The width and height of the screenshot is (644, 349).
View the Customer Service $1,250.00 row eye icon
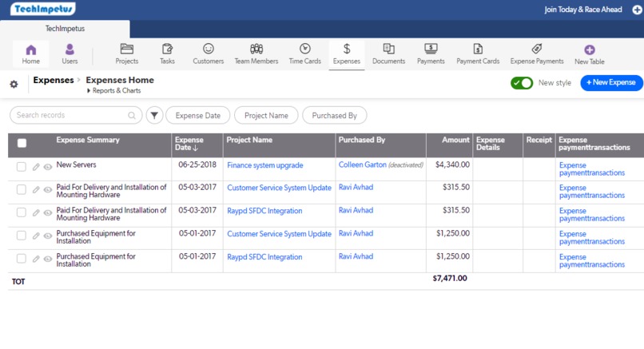(x=48, y=236)
